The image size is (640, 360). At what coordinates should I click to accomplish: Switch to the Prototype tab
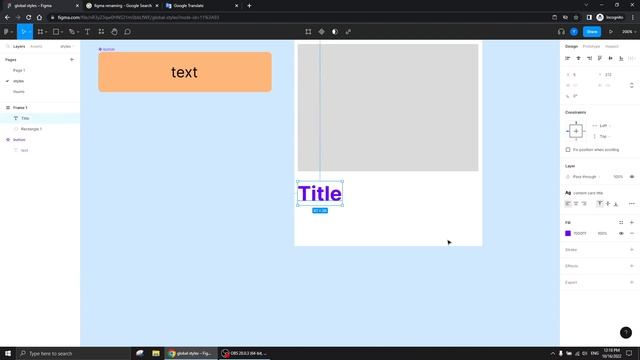591,47
